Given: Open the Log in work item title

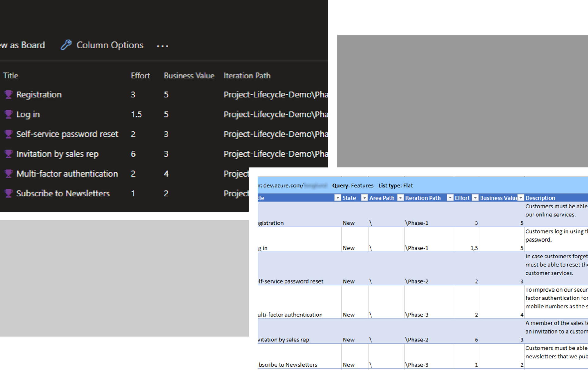Looking at the screenshot, I should [28, 114].
